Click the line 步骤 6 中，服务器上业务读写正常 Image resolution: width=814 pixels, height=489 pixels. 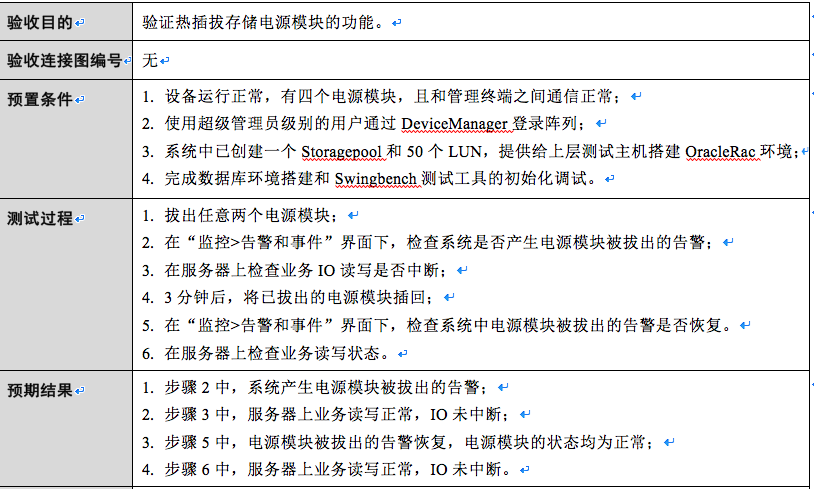coord(326,469)
